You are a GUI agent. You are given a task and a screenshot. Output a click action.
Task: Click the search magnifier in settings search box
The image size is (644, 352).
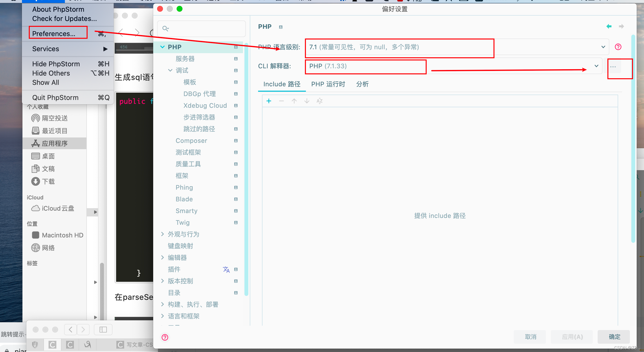165,29
